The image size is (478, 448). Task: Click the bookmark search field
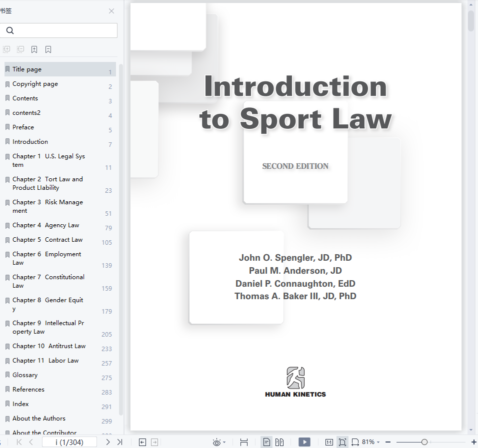[x=58, y=30]
